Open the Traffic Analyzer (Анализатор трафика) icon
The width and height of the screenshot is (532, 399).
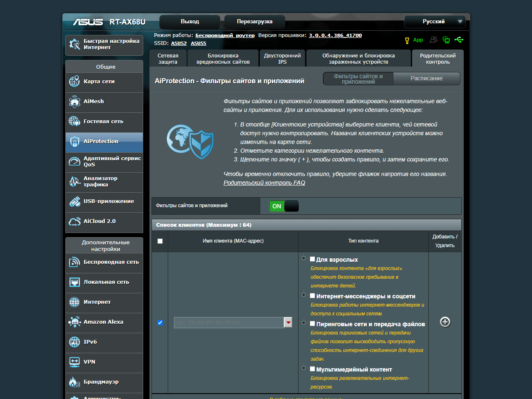pyautogui.click(x=75, y=181)
